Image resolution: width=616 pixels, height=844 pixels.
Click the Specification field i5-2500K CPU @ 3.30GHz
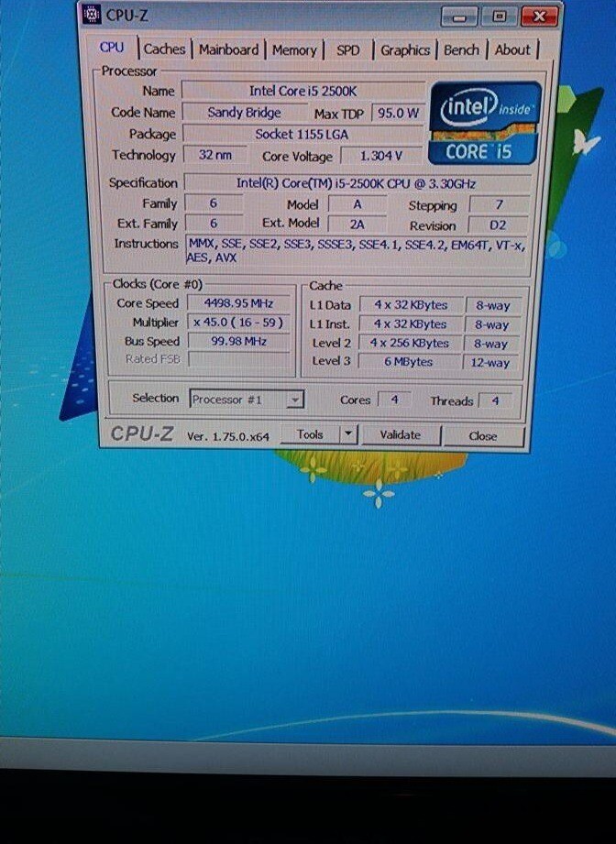[356, 183]
